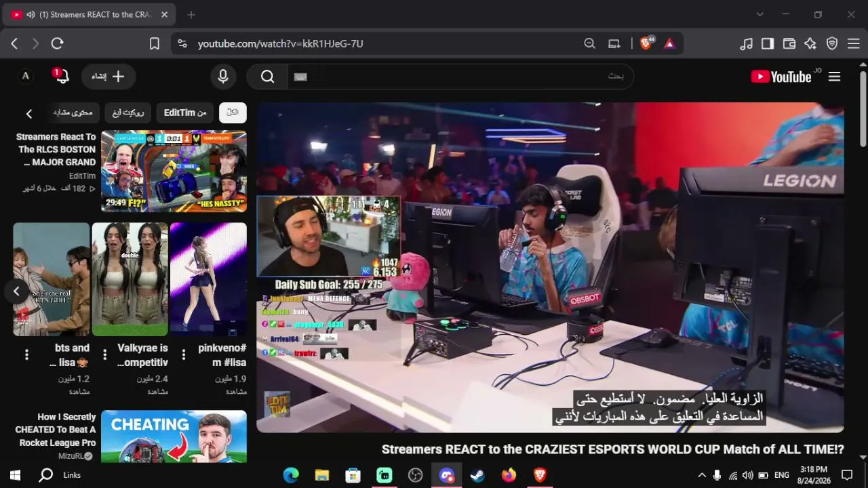Reload the YouTube page

pos(57,43)
